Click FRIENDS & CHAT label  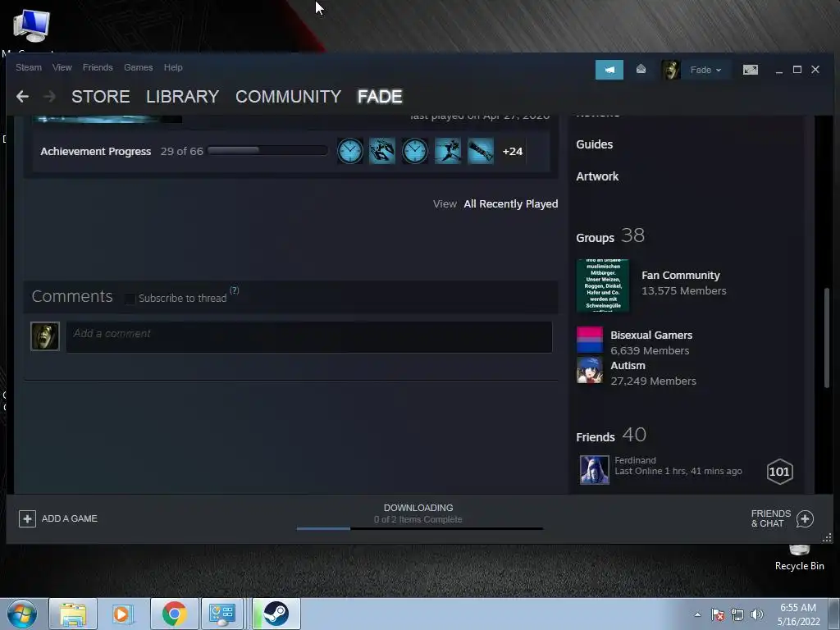(770, 518)
